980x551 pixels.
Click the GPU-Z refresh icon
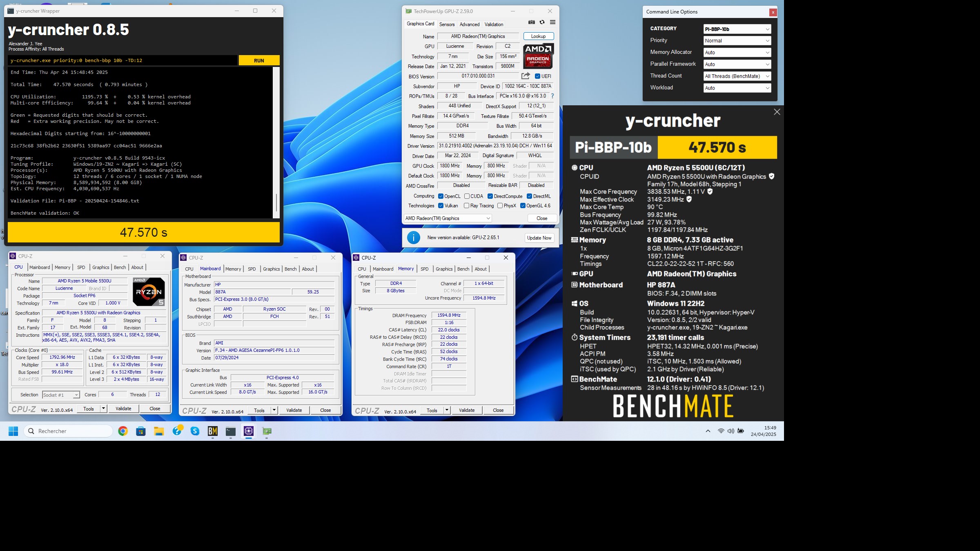[542, 22]
